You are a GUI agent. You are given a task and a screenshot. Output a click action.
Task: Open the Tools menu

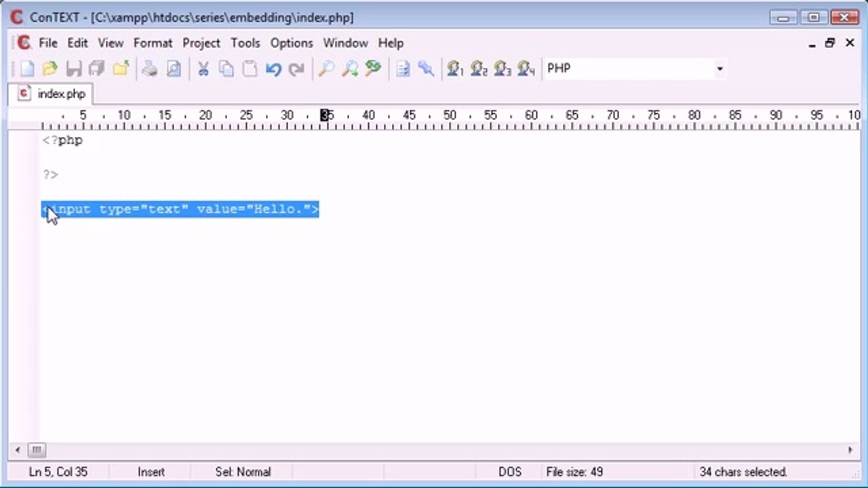click(245, 43)
